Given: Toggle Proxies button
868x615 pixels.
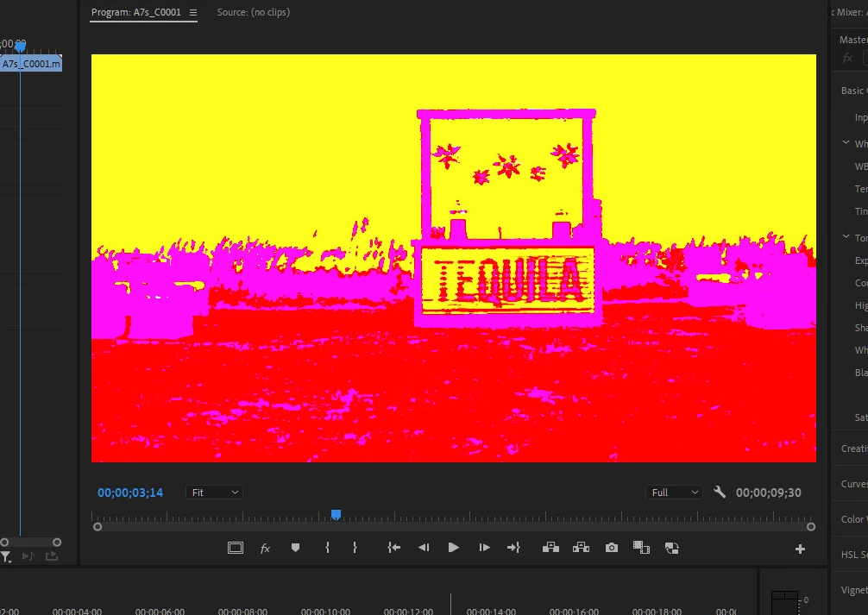Looking at the screenshot, I should 671,548.
